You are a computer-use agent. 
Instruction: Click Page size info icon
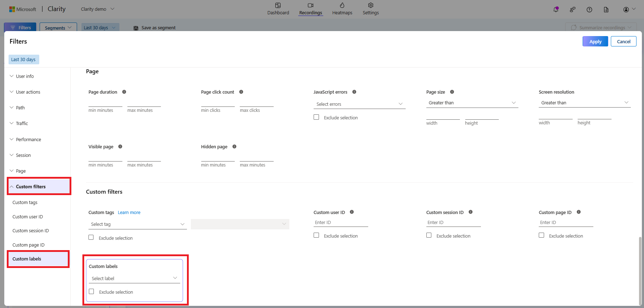point(452,92)
